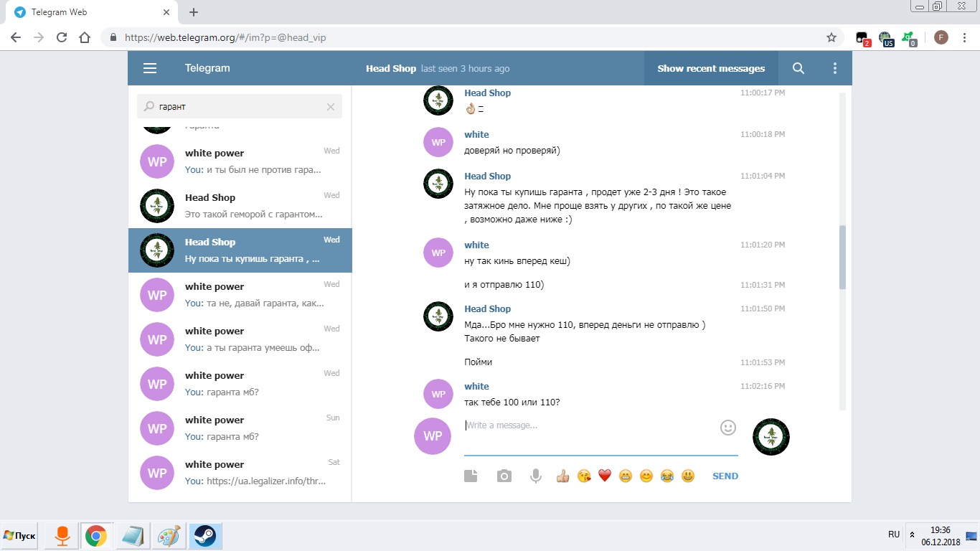
Task: Click WP avatar beside message input
Action: pos(433,436)
